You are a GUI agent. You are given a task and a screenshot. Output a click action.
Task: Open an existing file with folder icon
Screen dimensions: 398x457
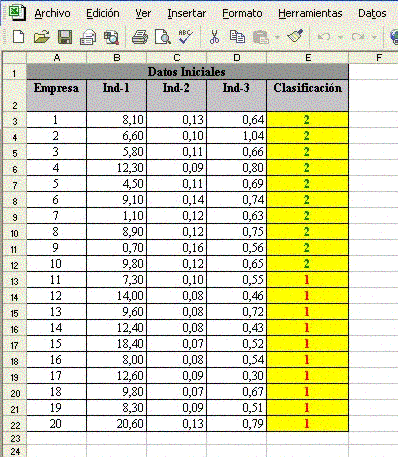click(x=41, y=37)
